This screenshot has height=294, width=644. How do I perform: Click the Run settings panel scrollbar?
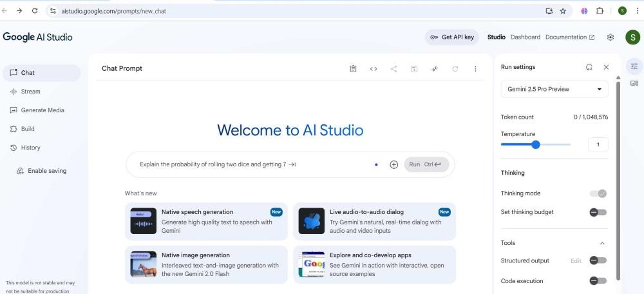(618, 181)
